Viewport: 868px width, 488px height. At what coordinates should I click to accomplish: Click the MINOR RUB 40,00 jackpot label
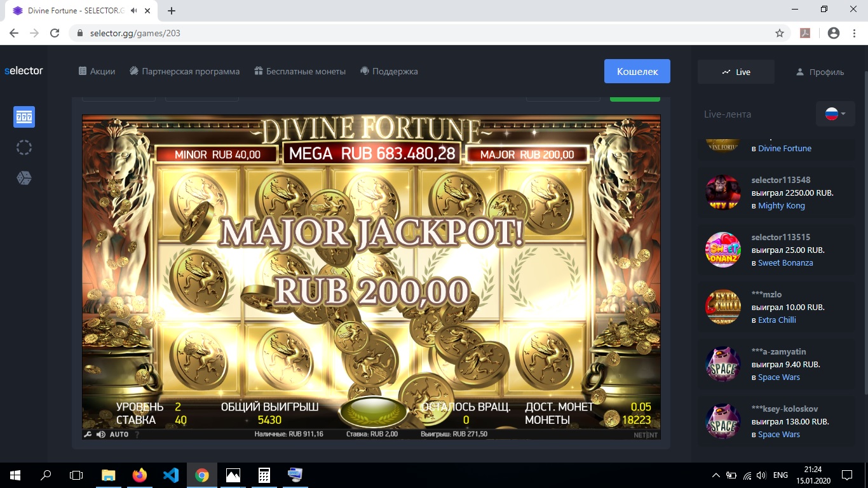tap(218, 154)
